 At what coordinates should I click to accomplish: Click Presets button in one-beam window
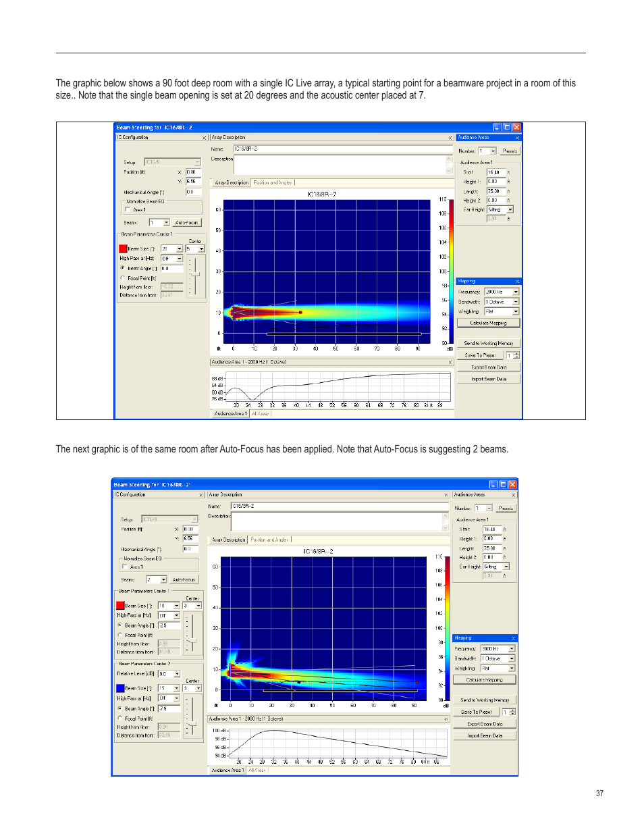coord(510,151)
